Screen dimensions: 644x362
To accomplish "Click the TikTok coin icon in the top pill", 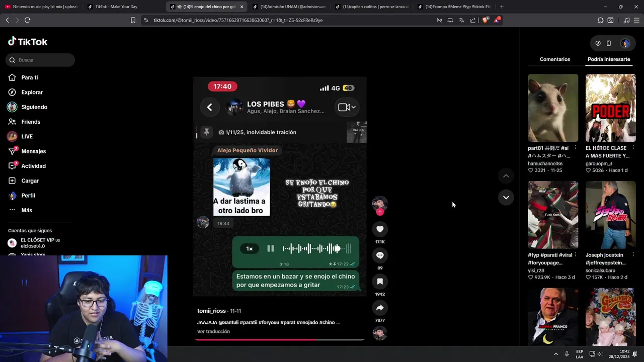I will [x=598, y=43].
